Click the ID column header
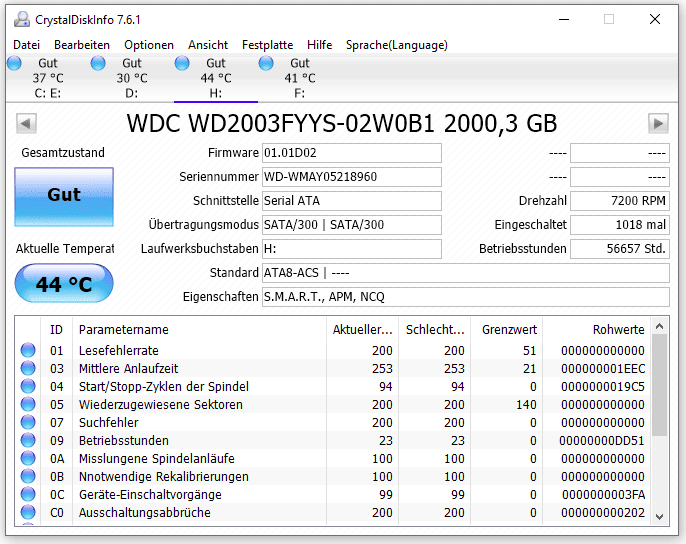The image size is (686, 544). pos(56,330)
